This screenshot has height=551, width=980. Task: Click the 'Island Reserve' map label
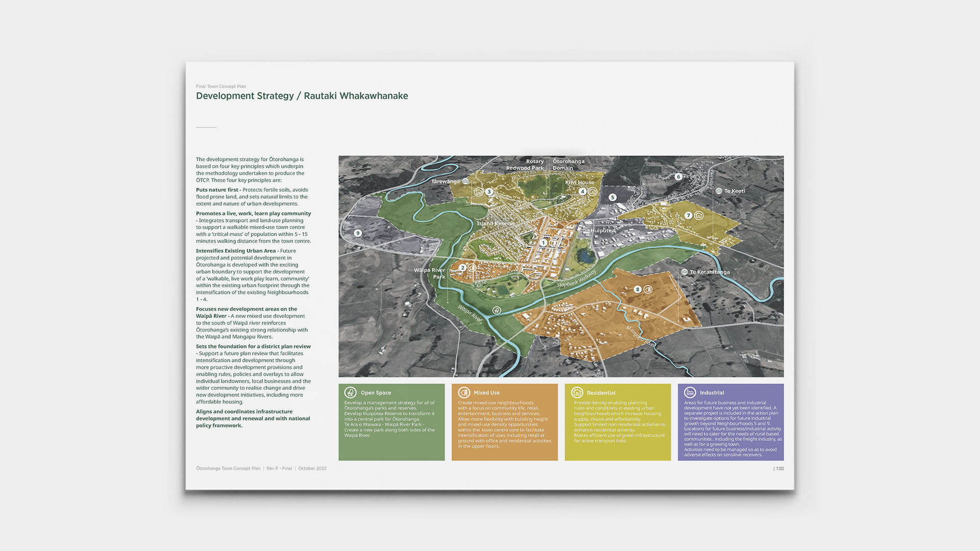[496, 223]
